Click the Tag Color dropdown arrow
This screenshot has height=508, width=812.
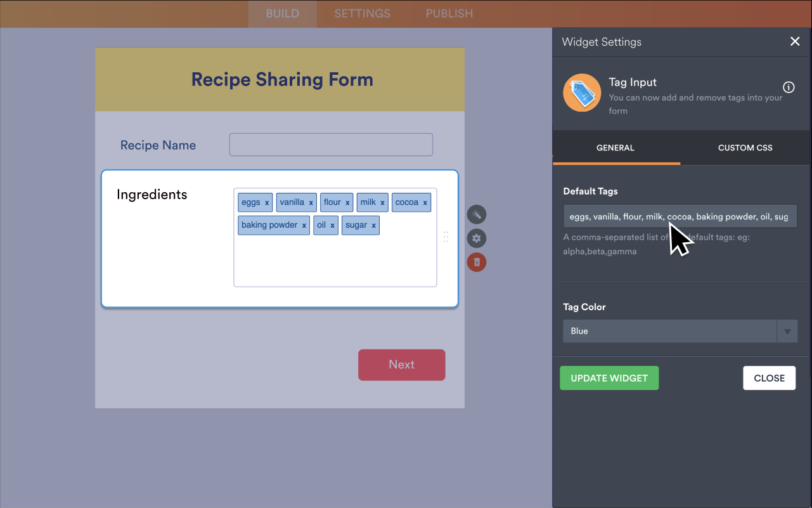pos(787,330)
